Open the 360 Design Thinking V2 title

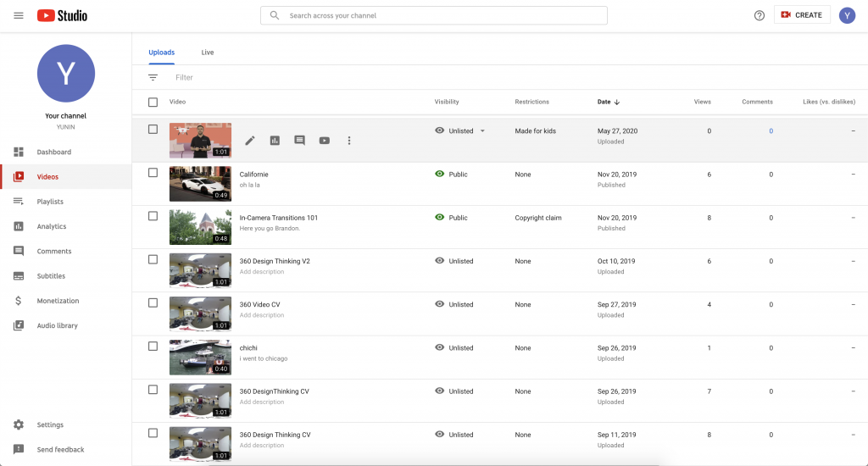coord(275,261)
